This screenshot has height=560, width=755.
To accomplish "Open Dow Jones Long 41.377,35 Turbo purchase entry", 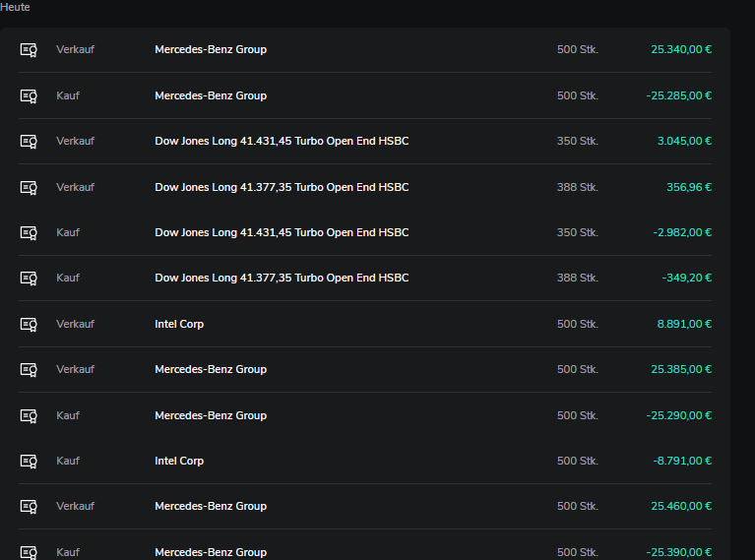I will 365,278.
